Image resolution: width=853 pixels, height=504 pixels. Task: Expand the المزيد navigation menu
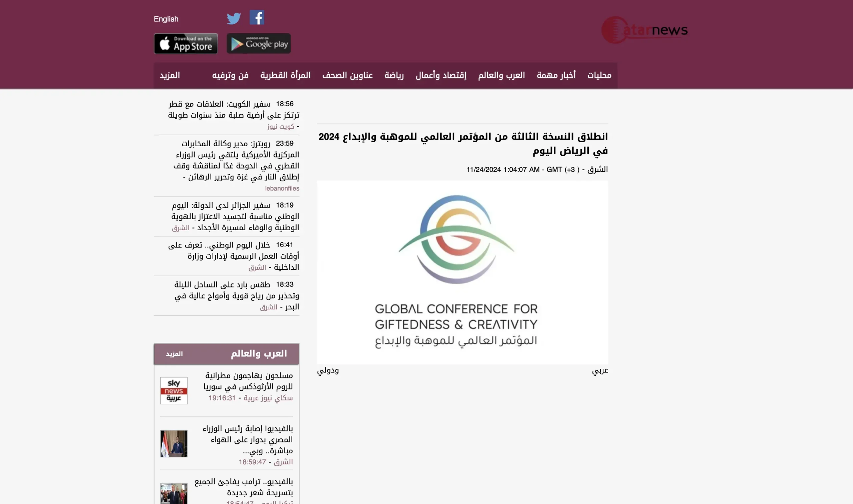(x=170, y=75)
